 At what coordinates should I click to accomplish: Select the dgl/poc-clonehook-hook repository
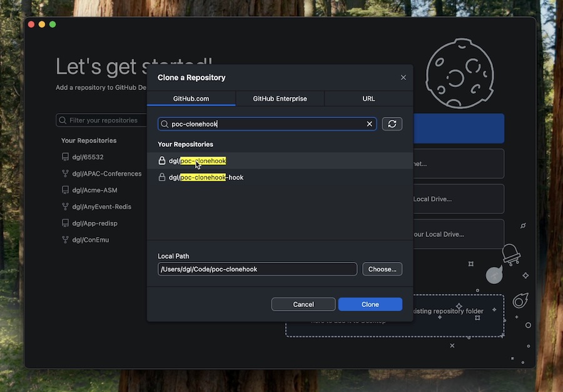[x=280, y=178]
